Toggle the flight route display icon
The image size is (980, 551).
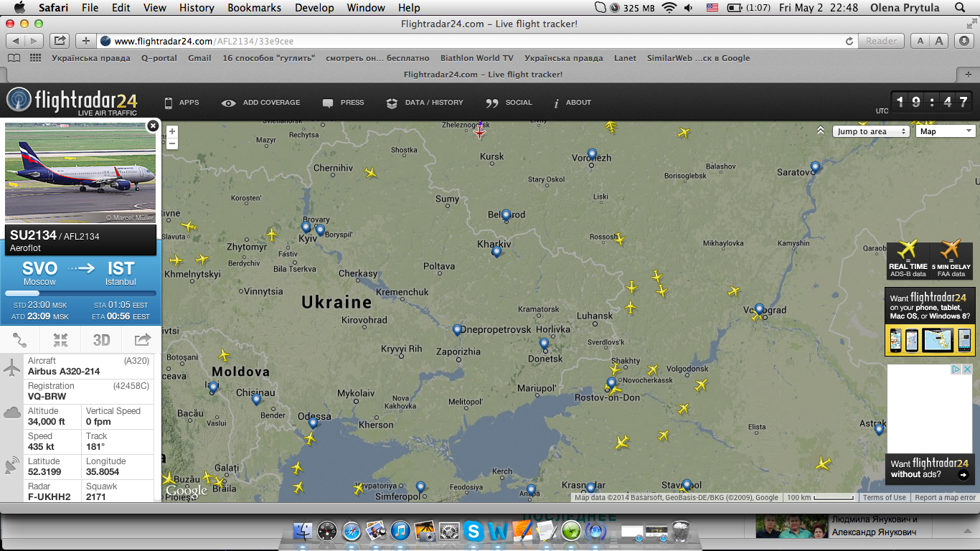19,340
